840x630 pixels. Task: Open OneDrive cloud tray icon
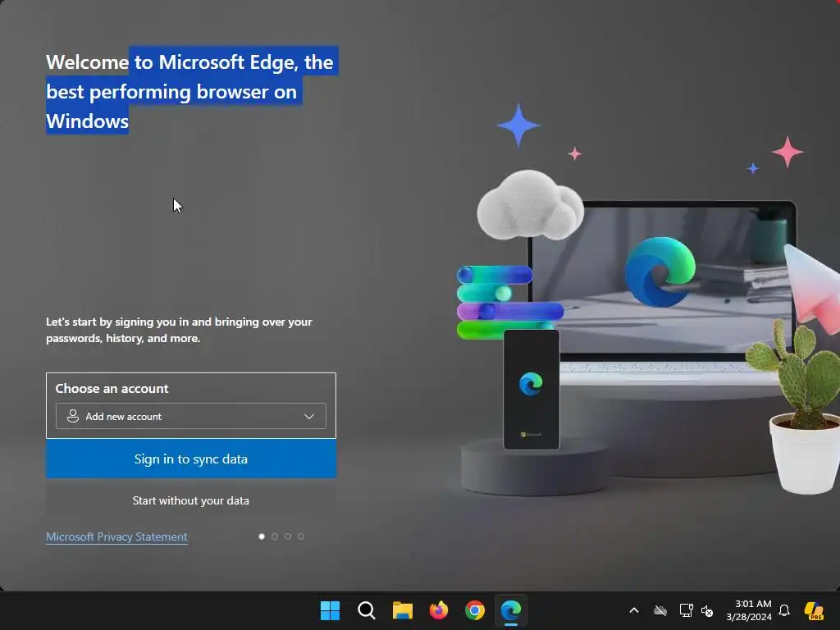(x=660, y=610)
